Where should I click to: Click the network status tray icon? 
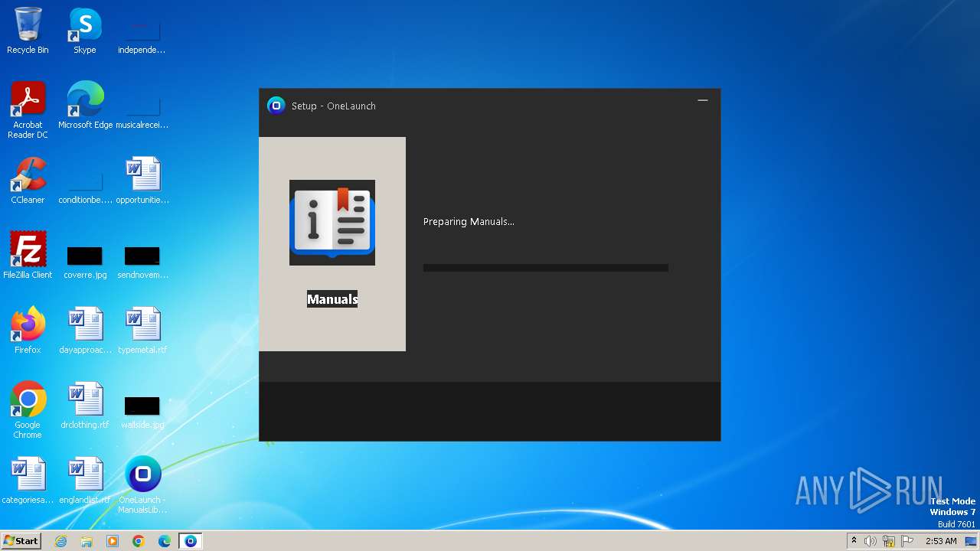(x=889, y=541)
